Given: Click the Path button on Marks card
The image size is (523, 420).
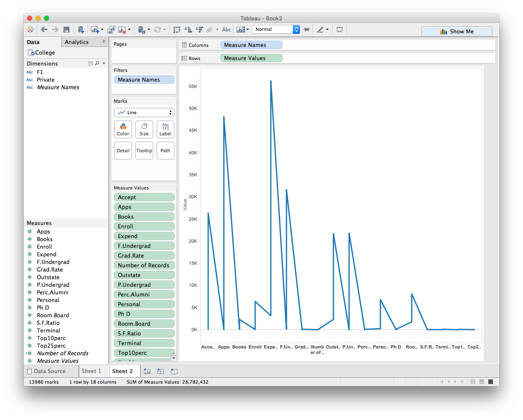Looking at the screenshot, I should [165, 151].
